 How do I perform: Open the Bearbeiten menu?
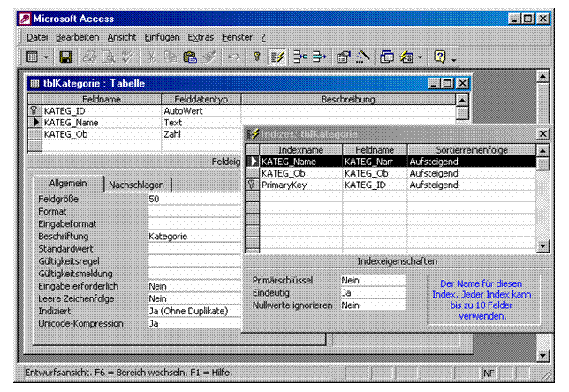(x=77, y=37)
